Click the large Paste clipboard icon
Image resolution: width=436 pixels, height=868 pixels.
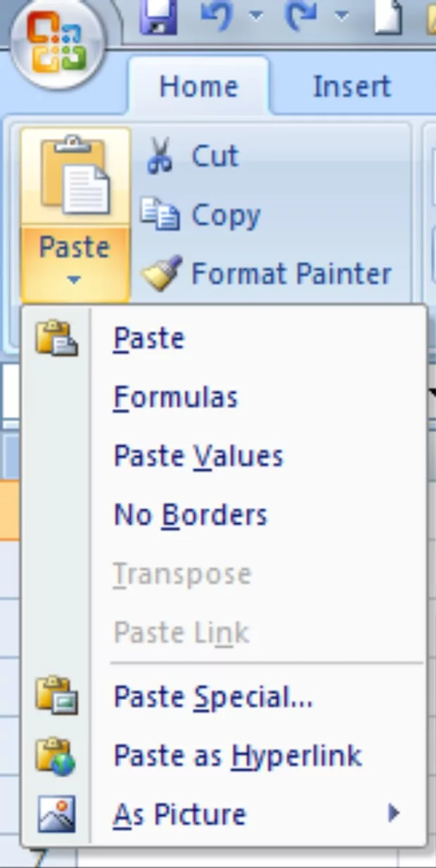(x=75, y=177)
